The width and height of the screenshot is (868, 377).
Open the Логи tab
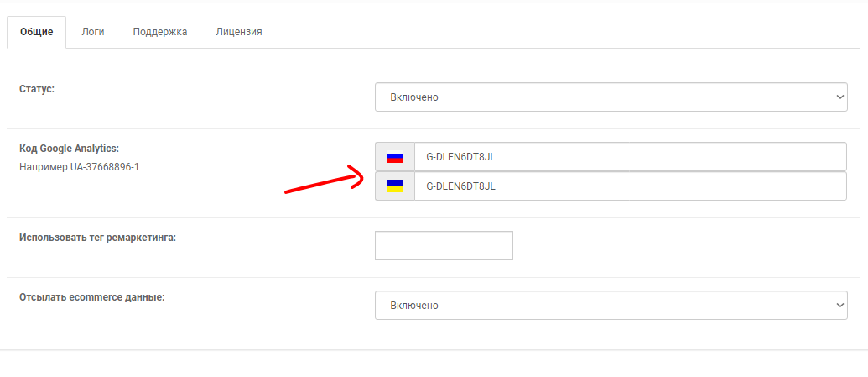pos(93,32)
